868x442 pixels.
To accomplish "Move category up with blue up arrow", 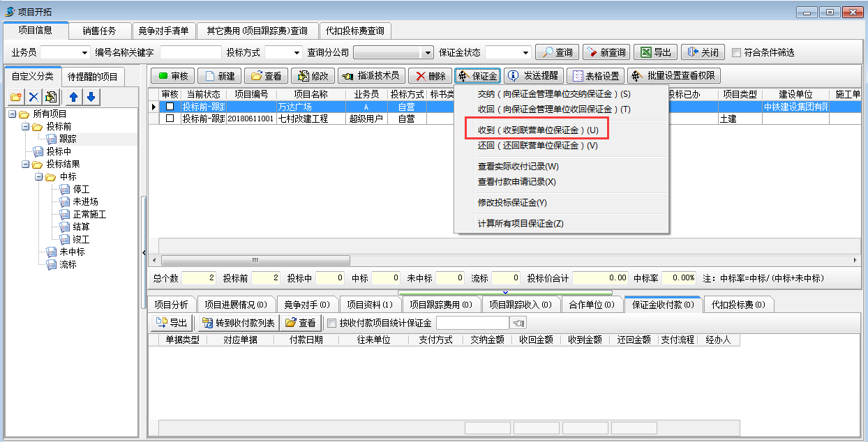I will pyautogui.click(x=73, y=97).
